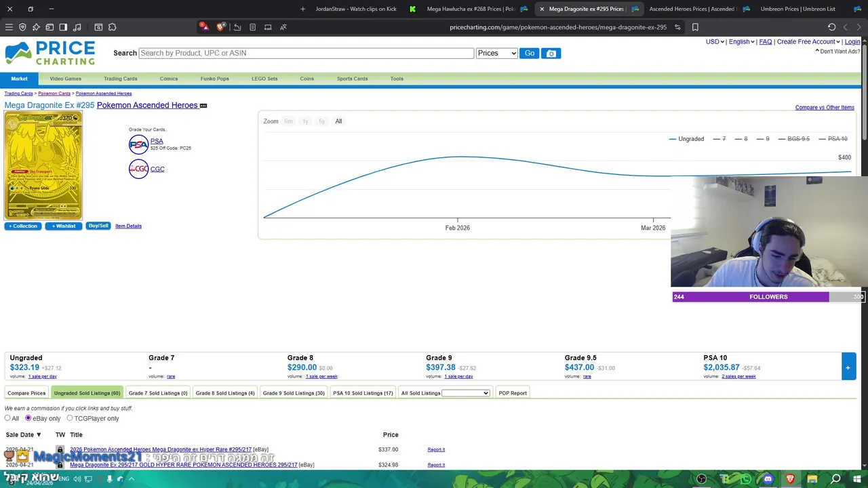Open Video Games menu in nav bar
868x488 pixels.
coord(65,79)
